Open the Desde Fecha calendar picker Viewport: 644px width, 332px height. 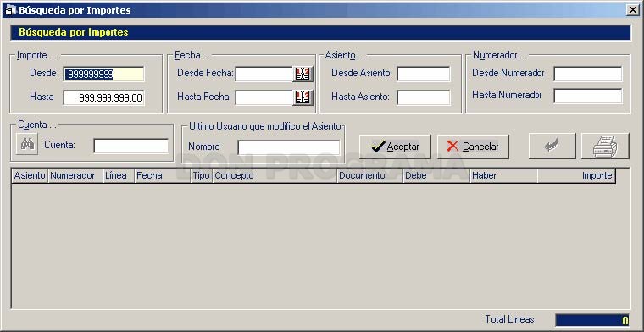pos(303,74)
